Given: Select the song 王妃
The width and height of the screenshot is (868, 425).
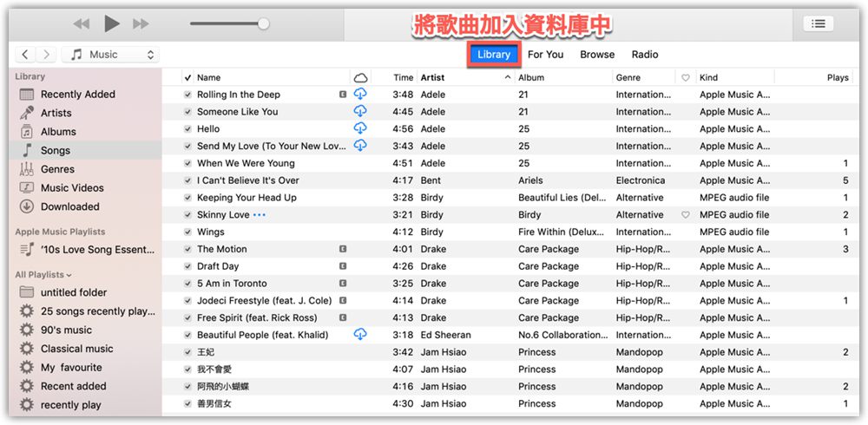Looking at the screenshot, I should coord(206,352).
